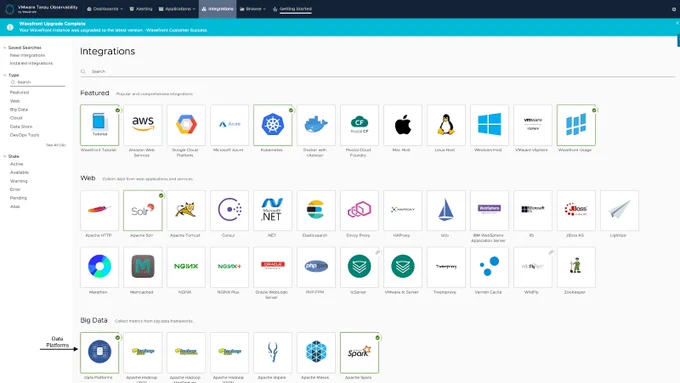Image resolution: width=680 pixels, height=383 pixels.
Task: Open the IBM WebSphere Application Server tile
Action: (x=490, y=210)
